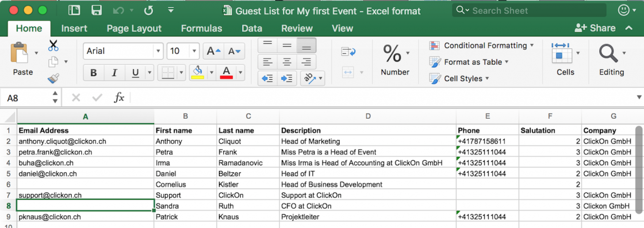Select column D header
Screen dimensions: 644x228
(367, 116)
